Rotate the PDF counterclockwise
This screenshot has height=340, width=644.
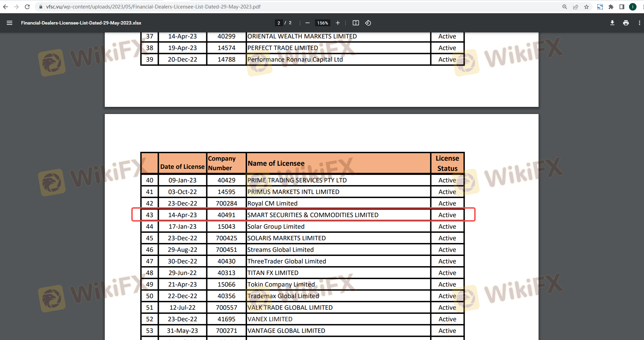pos(368,23)
